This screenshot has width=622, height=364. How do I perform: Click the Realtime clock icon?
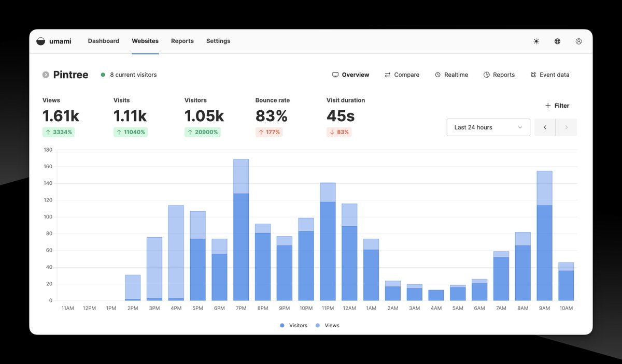[437, 75]
